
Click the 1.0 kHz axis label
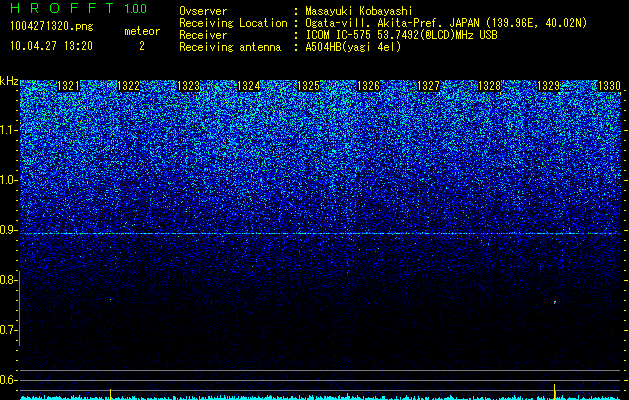tap(9, 180)
